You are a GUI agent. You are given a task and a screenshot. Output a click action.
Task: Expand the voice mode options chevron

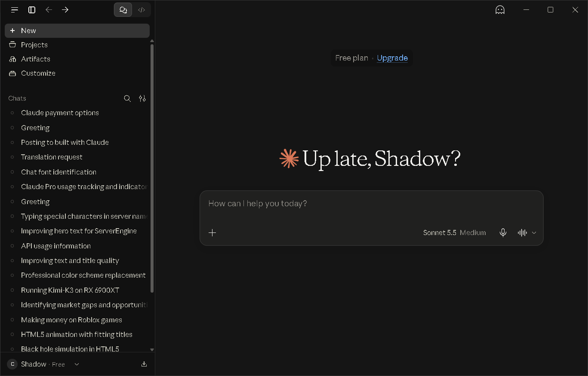(x=534, y=232)
